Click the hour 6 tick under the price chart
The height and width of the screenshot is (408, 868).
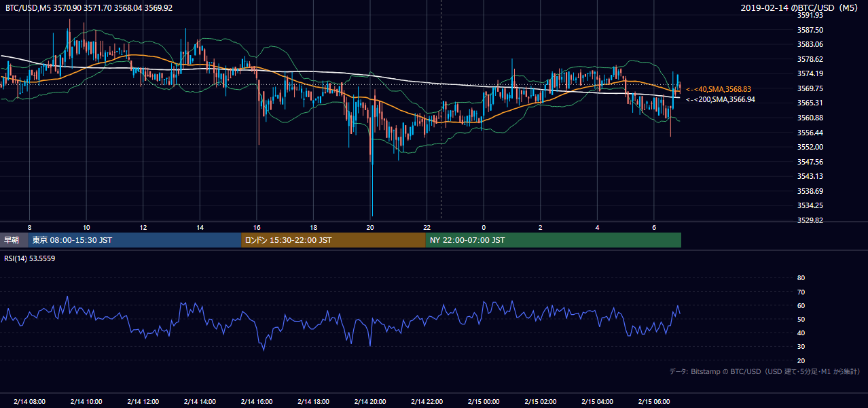coord(654,227)
